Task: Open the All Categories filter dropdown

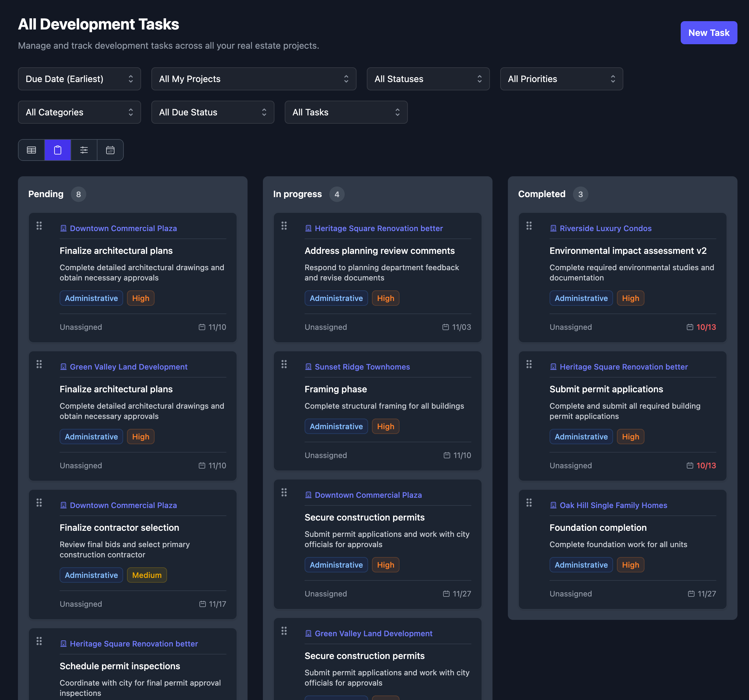Action: 79,112
